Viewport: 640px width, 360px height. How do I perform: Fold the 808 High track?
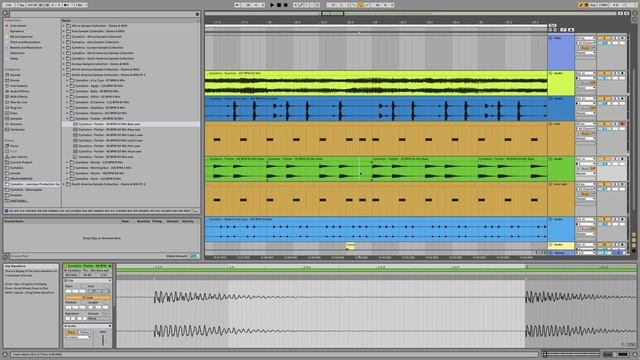pos(551,184)
